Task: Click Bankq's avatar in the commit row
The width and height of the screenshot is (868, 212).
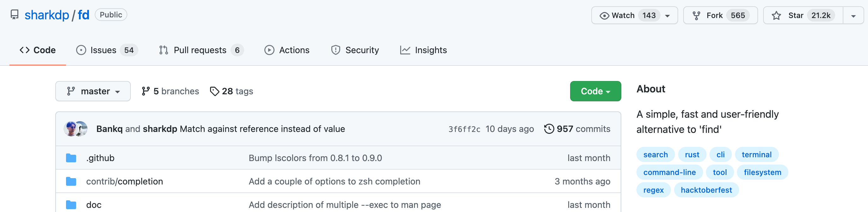Action: (x=71, y=128)
